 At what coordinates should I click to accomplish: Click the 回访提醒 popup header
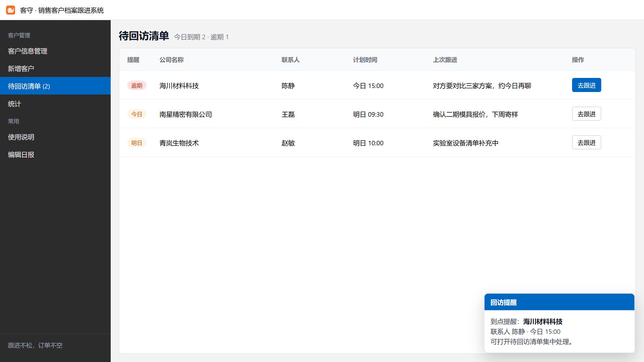tap(559, 302)
